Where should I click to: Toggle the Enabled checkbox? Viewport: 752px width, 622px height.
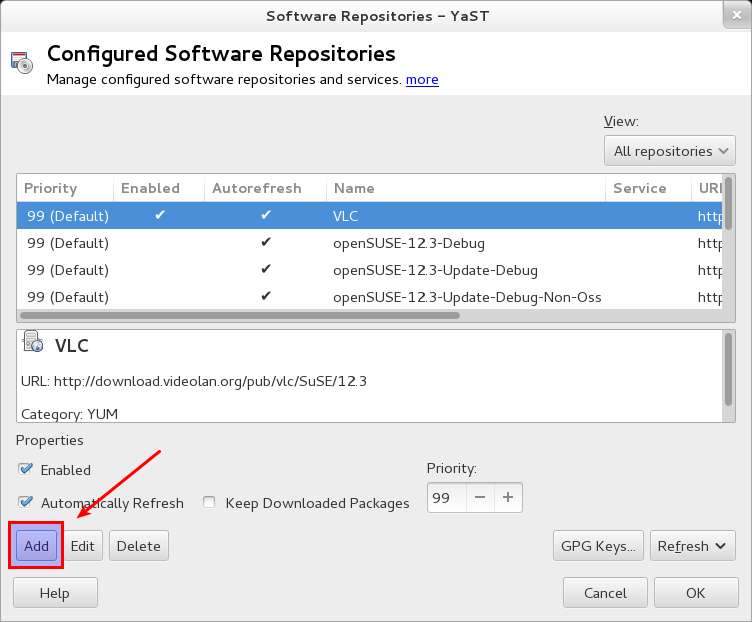[25, 470]
